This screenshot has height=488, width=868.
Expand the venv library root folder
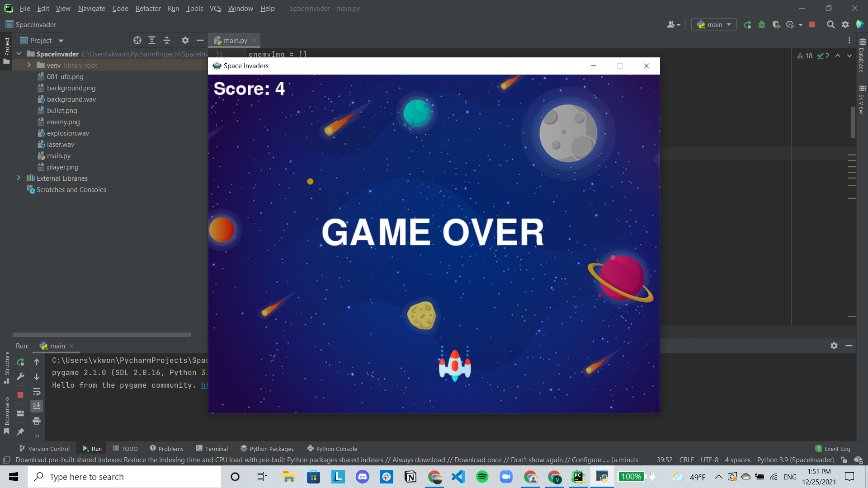point(29,65)
